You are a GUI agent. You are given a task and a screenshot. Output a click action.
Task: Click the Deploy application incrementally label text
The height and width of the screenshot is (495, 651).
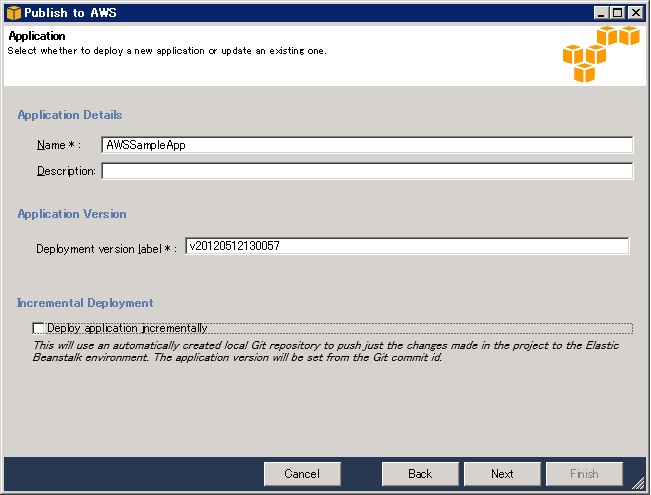tap(127, 328)
